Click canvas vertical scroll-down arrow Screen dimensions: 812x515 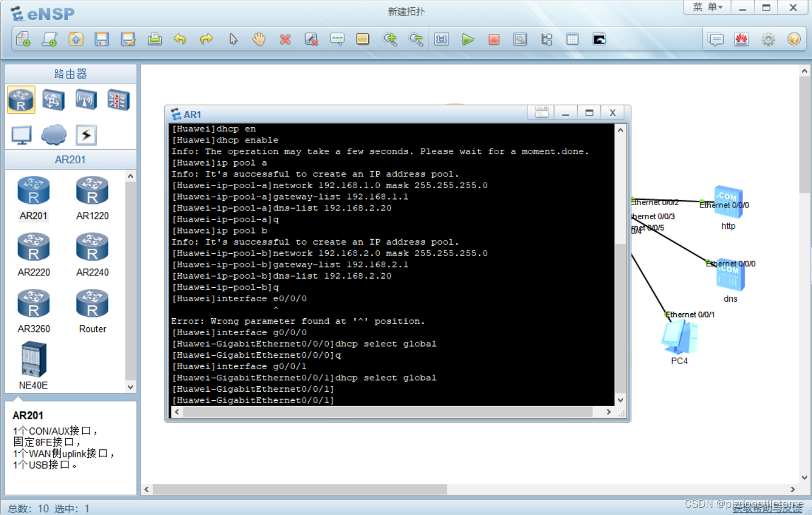pyautogui.click(x=805, y=478)
